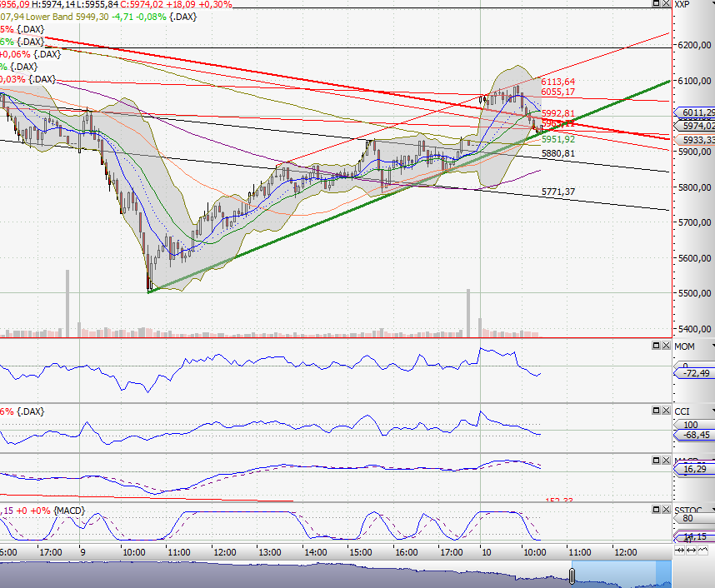Viewport: 715px width, 588px height.
Task: Maximize the CCI indicator panel
Action: (x=656, y=411)
